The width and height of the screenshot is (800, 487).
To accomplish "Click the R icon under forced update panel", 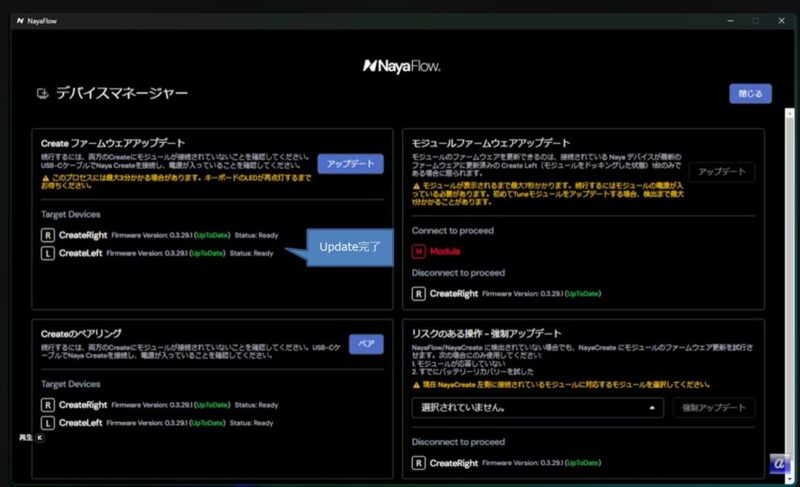I will tap(420, 464).
